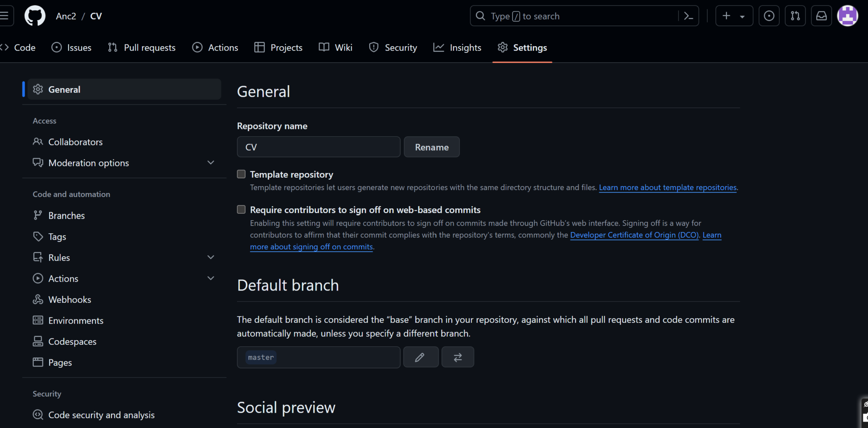Viewport: 868px width, 428px height.
Task: Click the Repository name input field
Action: (318, 147)
